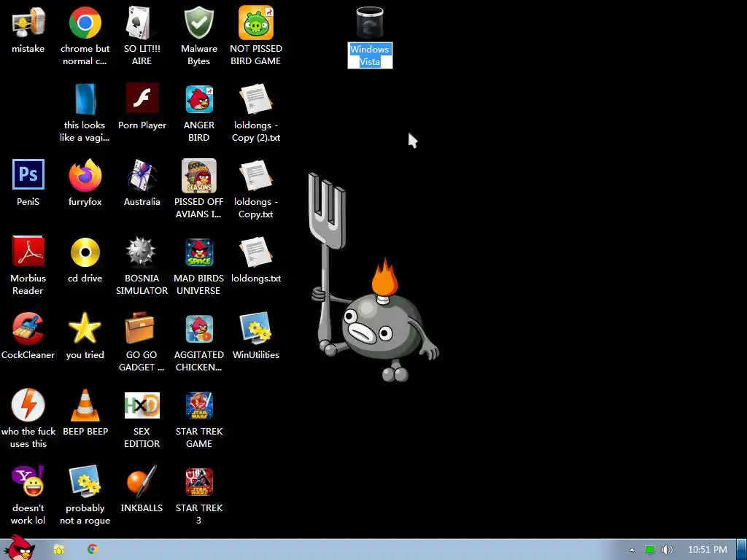The width and height of the screenshot is (747, 560).
Task: Select the 'loldongs.txt' file
Action: 256,252
